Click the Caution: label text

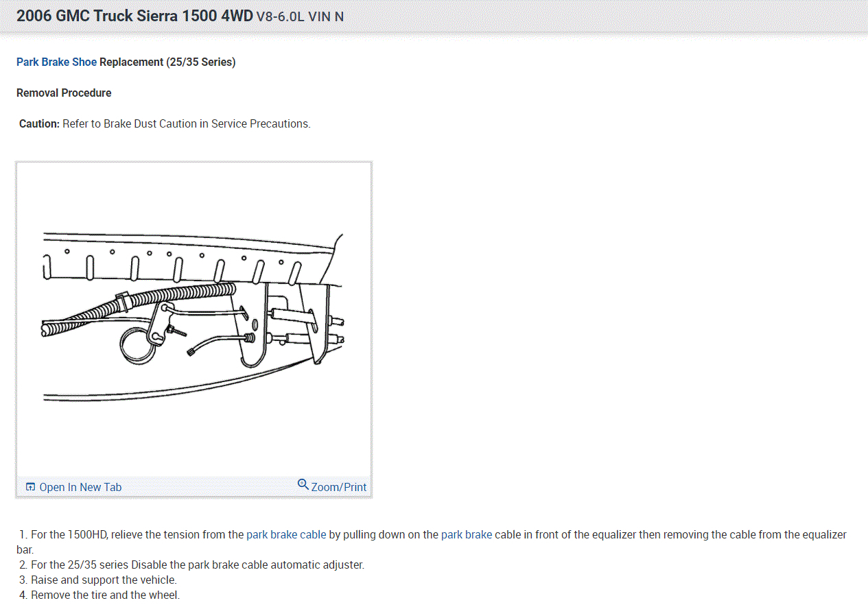tap(39, 123)
